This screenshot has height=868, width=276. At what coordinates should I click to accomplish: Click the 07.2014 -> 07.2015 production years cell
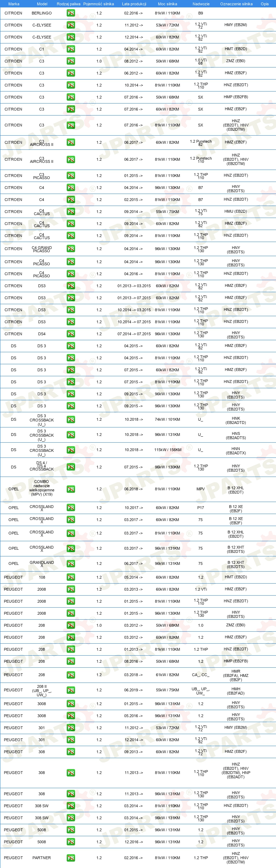pos(134,334)
